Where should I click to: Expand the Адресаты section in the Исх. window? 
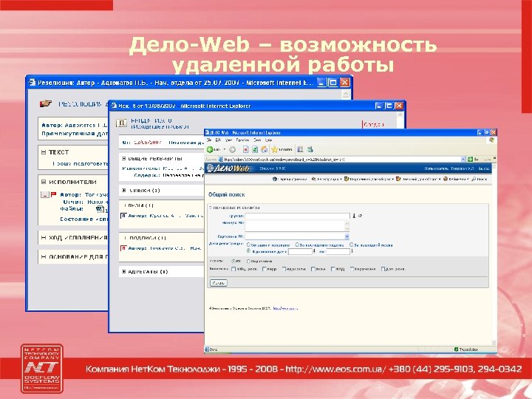124,271
